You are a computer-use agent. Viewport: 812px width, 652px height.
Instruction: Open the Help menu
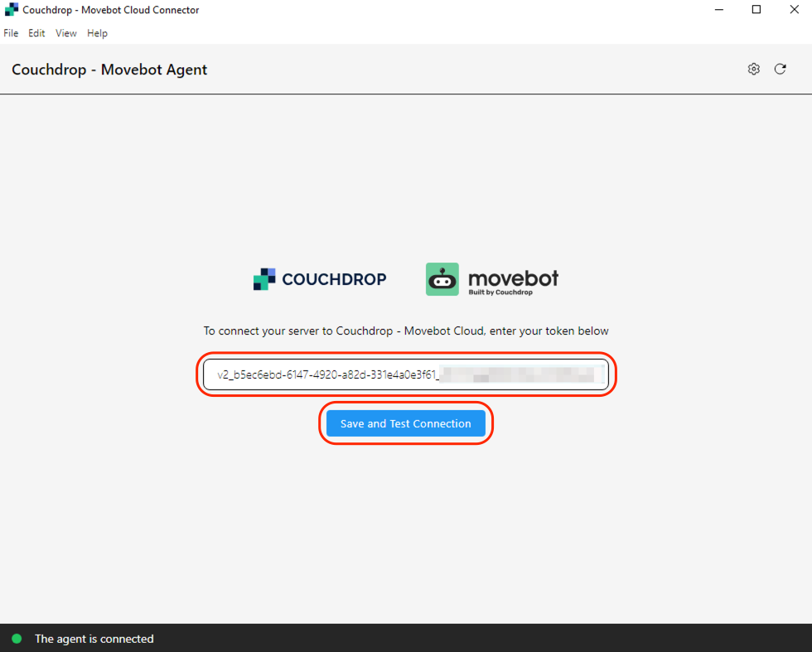(97, 33)
